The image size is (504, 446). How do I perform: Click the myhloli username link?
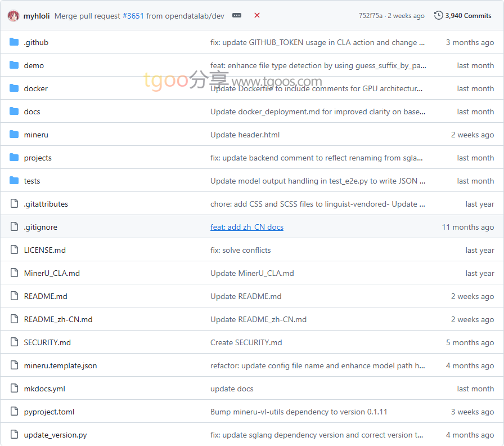[37, 16]
